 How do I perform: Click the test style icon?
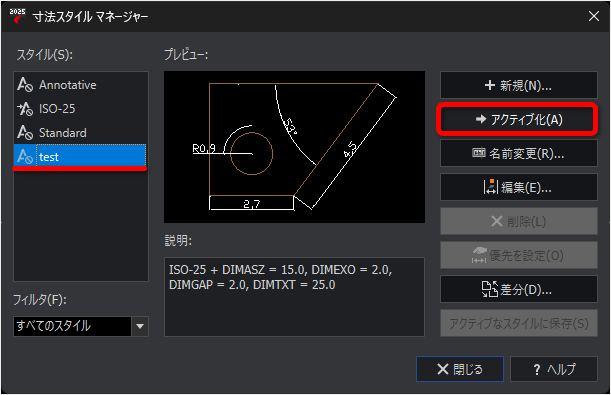25,157
